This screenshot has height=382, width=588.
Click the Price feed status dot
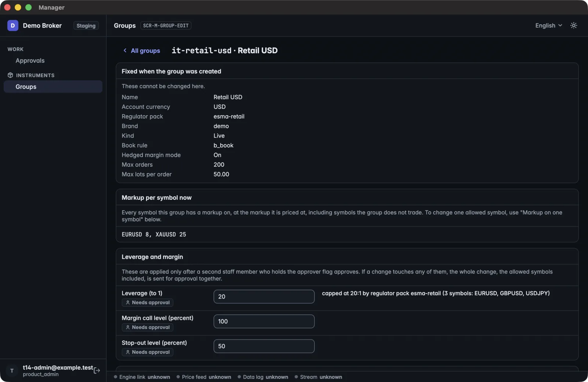click(x=178, y=377)
